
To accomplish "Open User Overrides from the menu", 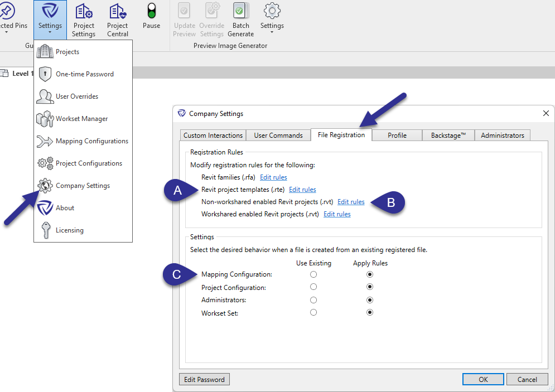I will (x=76, y=96).
